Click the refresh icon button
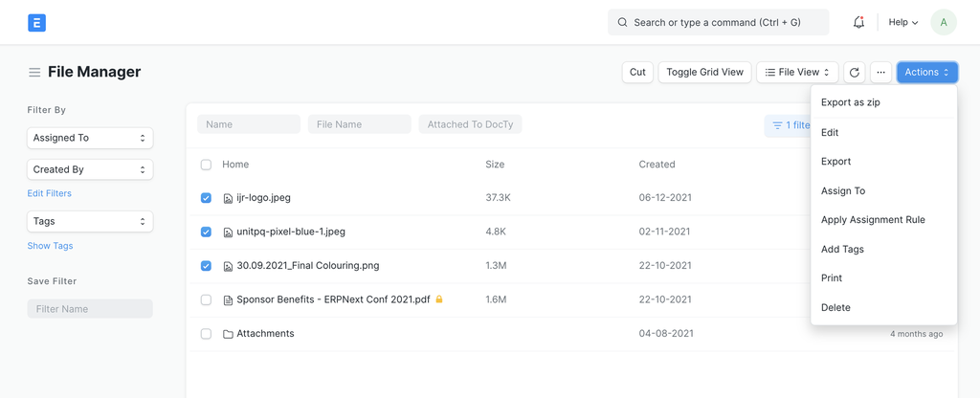The width and height of the screenshot is (980, 398). click(855, 72)
